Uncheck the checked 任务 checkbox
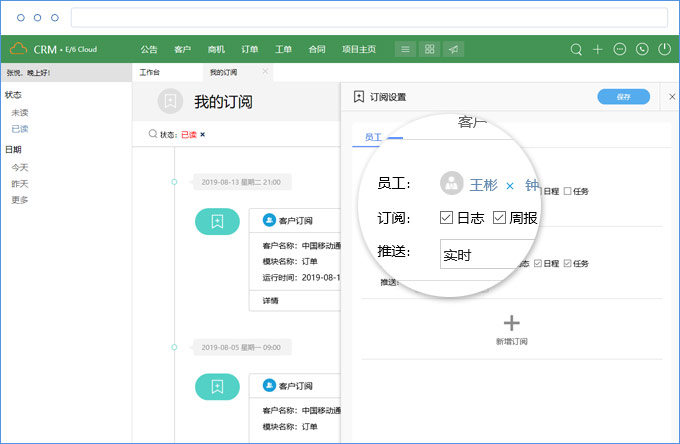The height and width of the screenshot is (444, 680). (x=568, y=263)
